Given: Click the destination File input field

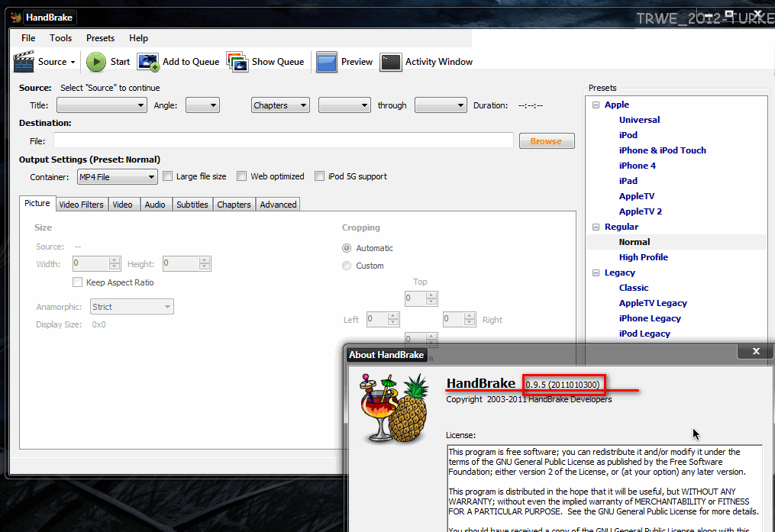Looking at the screenshot, I should pyautogui.click(x=283, y=140).
